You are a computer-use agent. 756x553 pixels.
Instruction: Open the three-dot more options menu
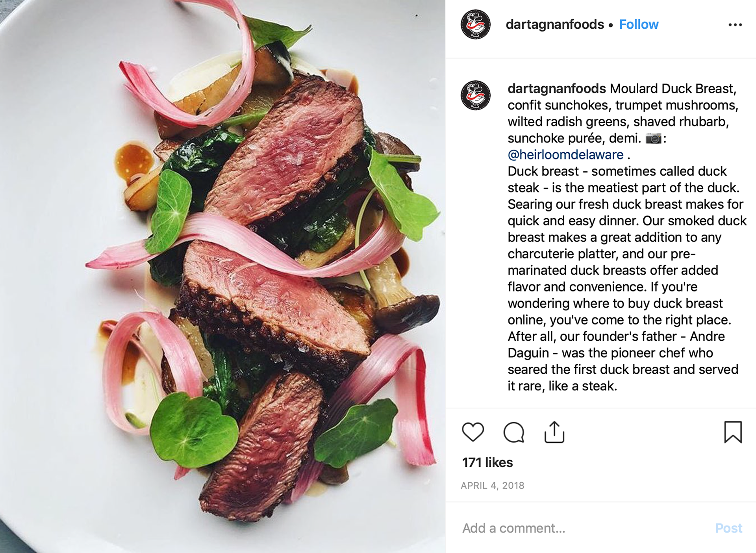click(x=735, y=25)
